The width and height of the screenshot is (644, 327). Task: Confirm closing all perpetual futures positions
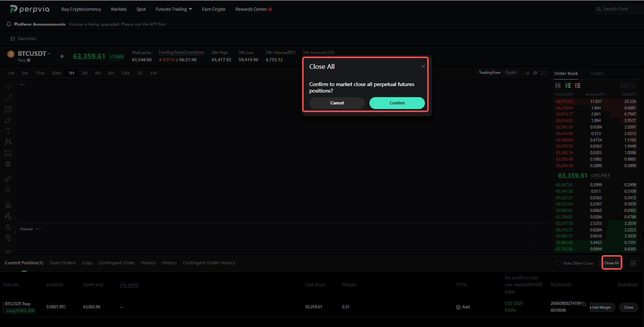[397, 103]
